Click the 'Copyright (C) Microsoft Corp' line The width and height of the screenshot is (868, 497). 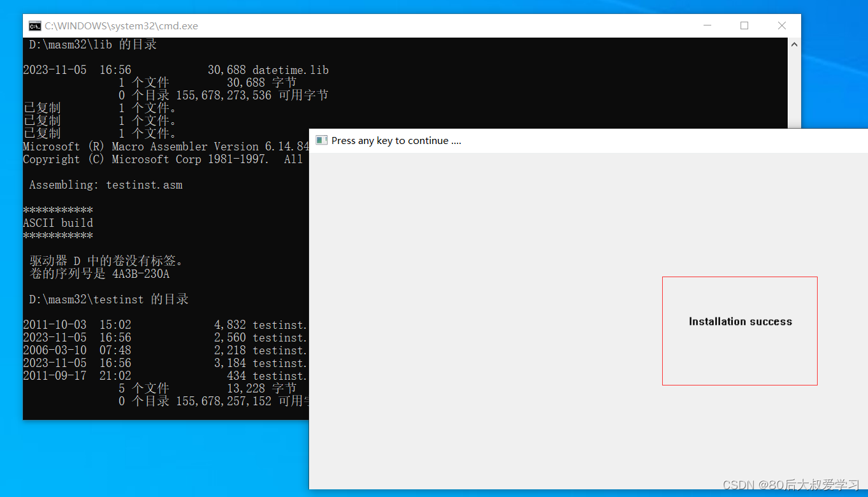163,159
